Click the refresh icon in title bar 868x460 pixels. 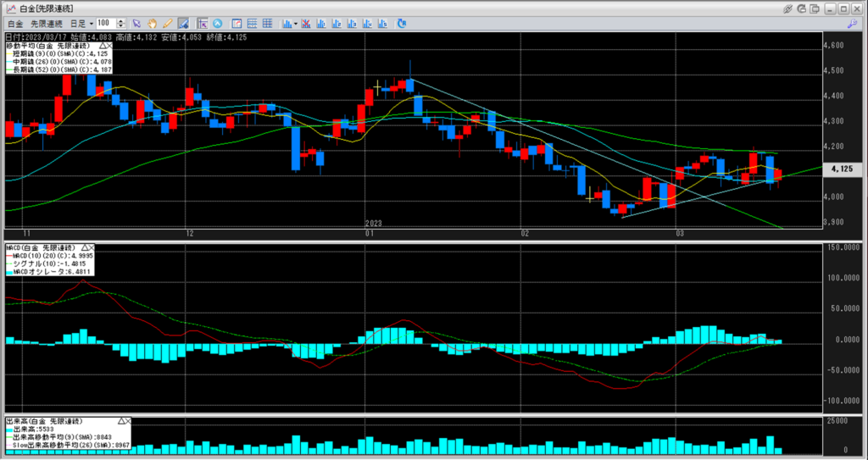click(804, 8)
